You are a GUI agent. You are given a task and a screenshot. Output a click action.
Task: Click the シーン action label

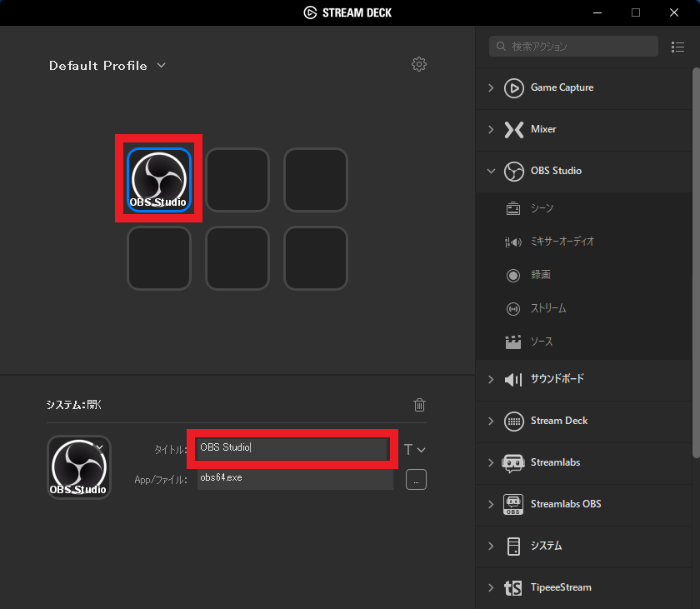542,208
